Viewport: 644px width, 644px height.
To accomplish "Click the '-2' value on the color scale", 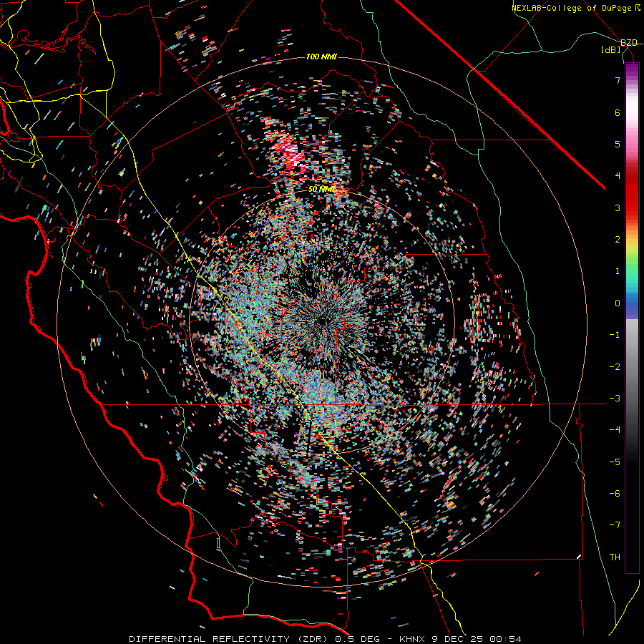I will 615,367.
